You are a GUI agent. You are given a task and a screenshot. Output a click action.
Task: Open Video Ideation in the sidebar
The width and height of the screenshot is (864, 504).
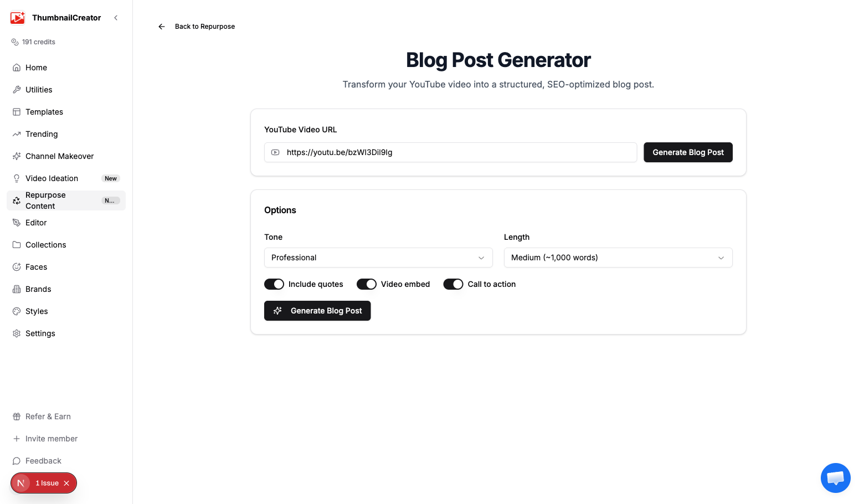[x=52, y=178]
